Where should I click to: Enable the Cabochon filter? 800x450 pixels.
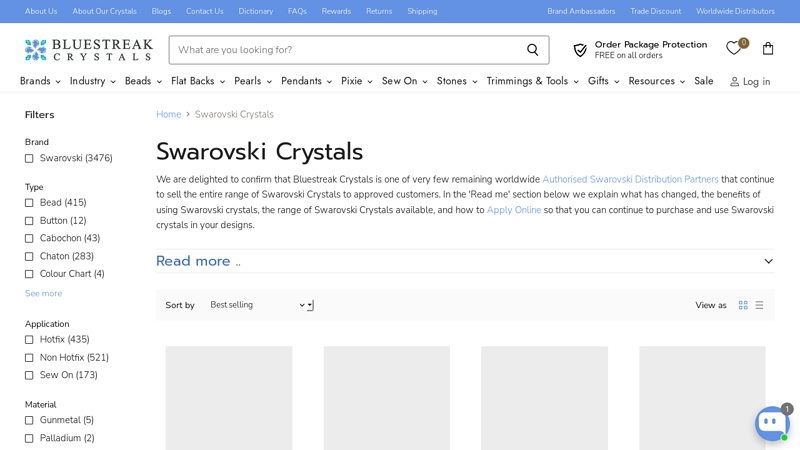(x=29, y=238)
